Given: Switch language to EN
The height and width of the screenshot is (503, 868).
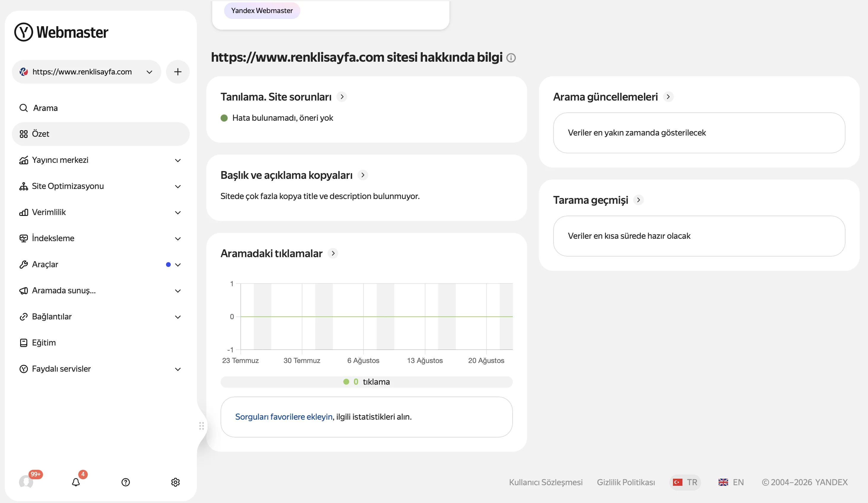Looking at the screenshot, I should [x=731, y=482].
